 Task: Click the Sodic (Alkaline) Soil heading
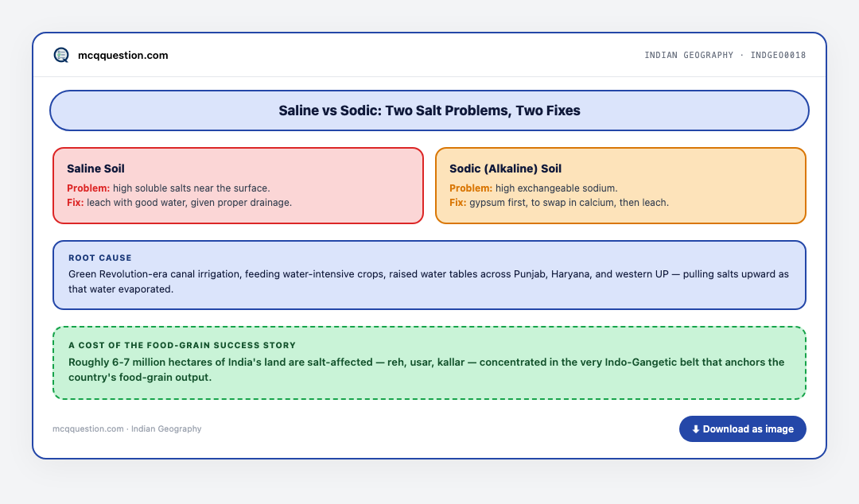(505, 169)
